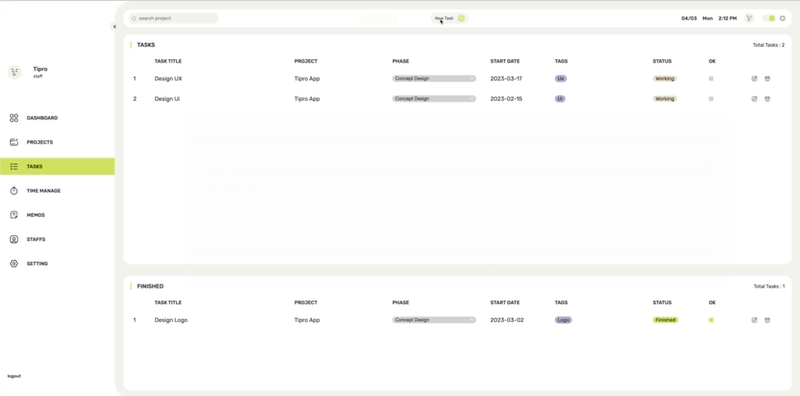Image resolution: width=800 pixels, height=396 pixels.
Task: Open the phase dropdown for Design Logo
Action: tap(434, 320)
